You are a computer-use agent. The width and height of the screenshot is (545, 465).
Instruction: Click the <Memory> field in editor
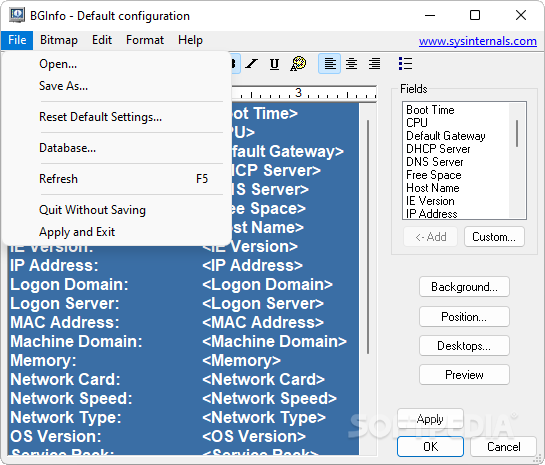coord(241,360)
